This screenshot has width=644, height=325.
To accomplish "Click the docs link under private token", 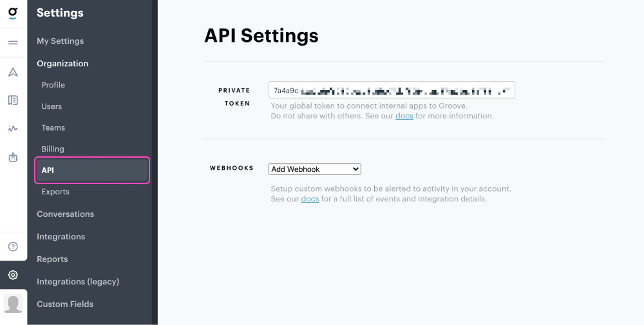I will click(x=404, y=116).
